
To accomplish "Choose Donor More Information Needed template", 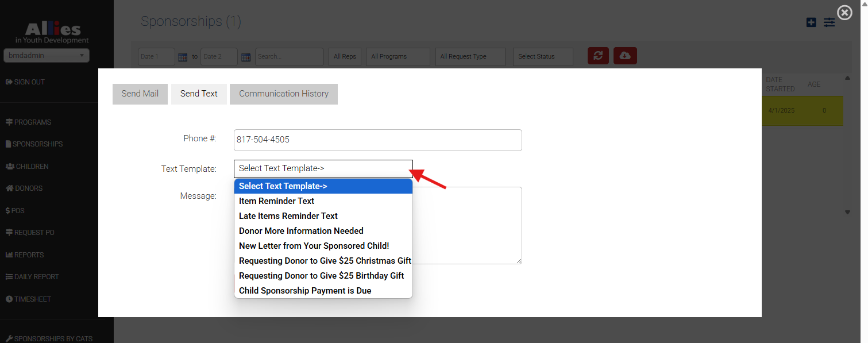I will click(323, 231).
